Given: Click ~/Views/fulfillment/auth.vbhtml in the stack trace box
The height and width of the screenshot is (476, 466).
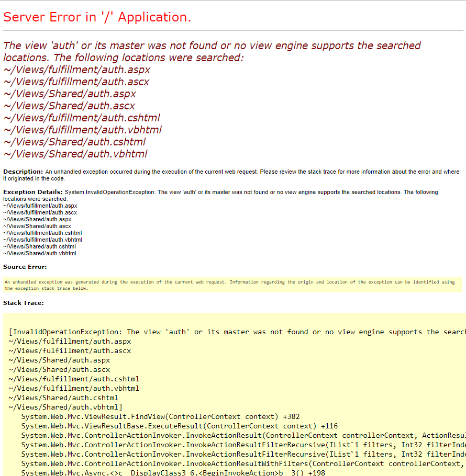Looking at the screenshot, I should (x=74, y=388).
